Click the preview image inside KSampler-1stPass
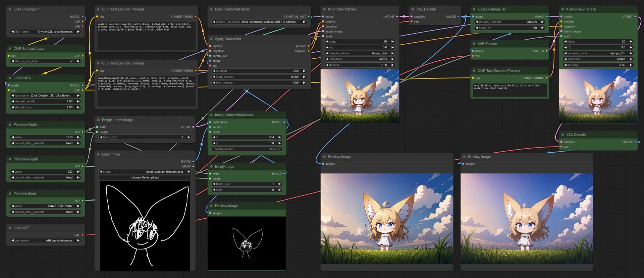The width and height of the screenshot is (644, 278). 360,96
